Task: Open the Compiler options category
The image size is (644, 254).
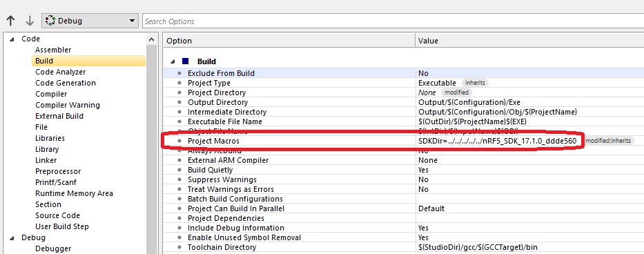Action: [x=51, y=94]
